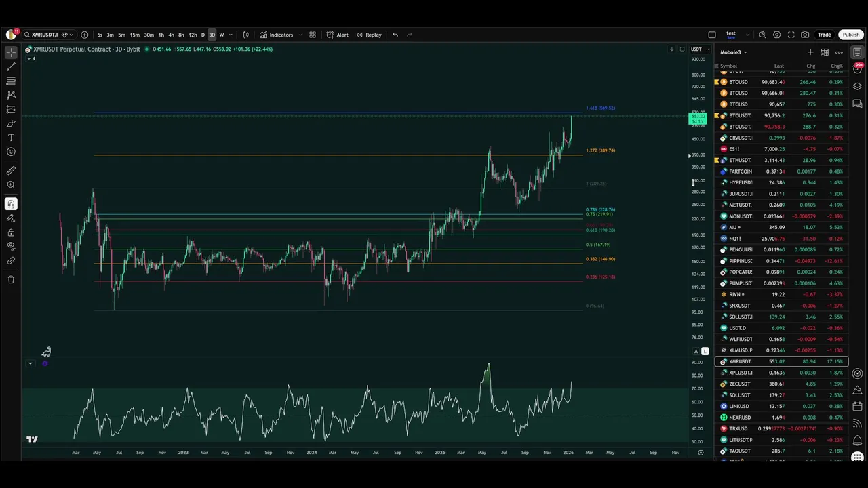Click the Alert button
Screen dimensions: 868x488
[x=338, y=35]
